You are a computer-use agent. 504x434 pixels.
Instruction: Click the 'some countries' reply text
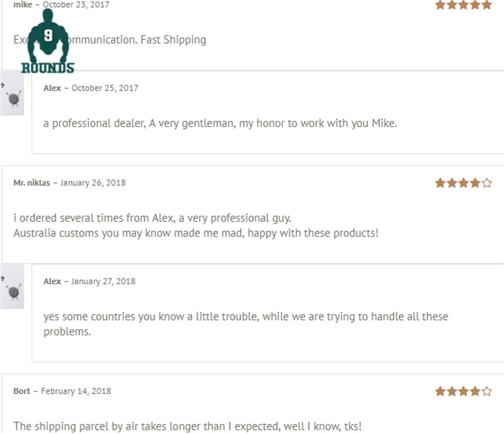click(245, 317)
